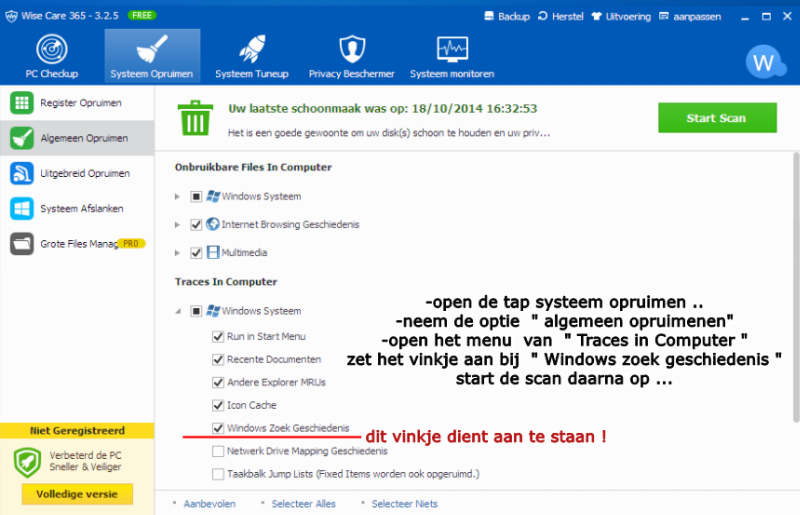The image size is (800, 515).
Task: Click Traces In Computer heading
Action: tap(226, 282)
